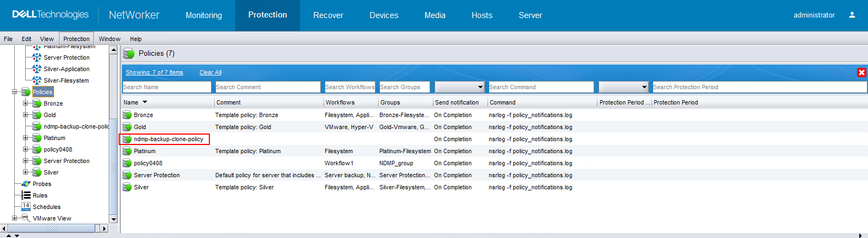Viewport: 868px width, 238px height.
Task: Click the Workflows column header
Action: pyautogui.click(x=351, y=102)
